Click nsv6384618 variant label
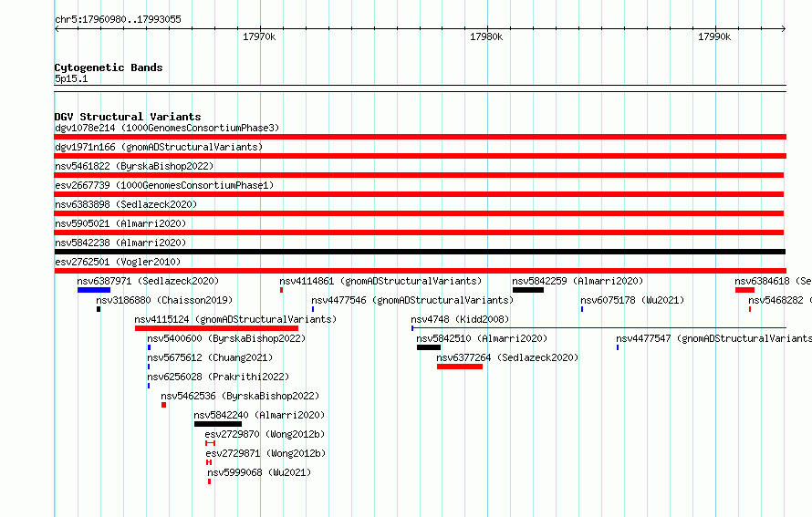The height and width of the screenshot is (517, 812). click(773, 281)
